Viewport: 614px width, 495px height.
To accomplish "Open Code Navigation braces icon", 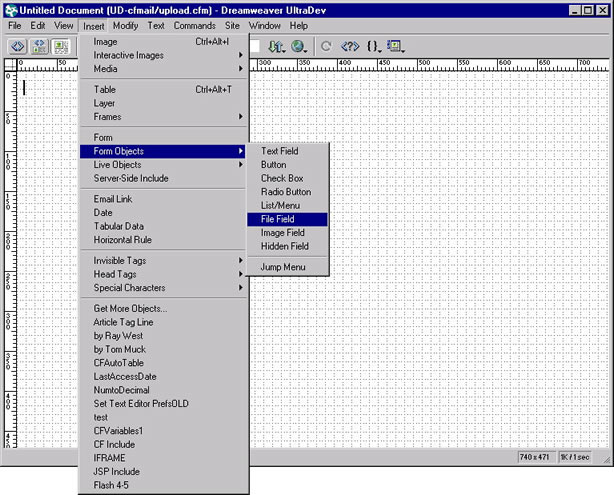I will [x=374, y=47].
